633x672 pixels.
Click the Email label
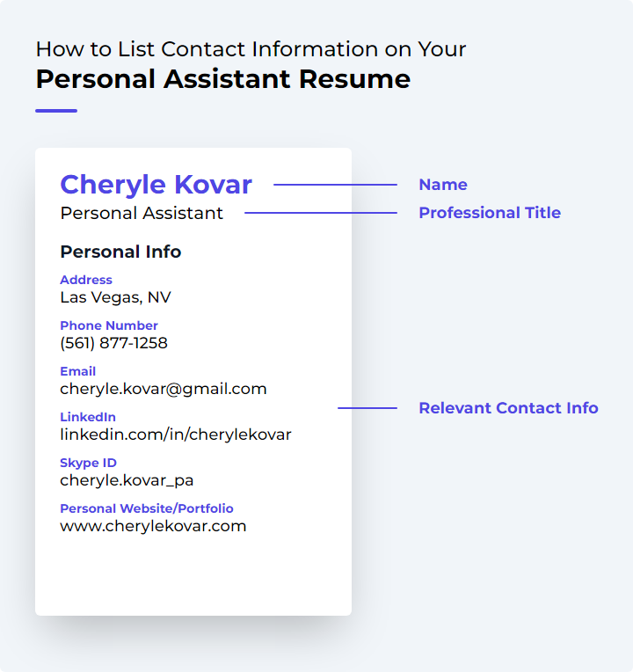[x=78, y=371]
